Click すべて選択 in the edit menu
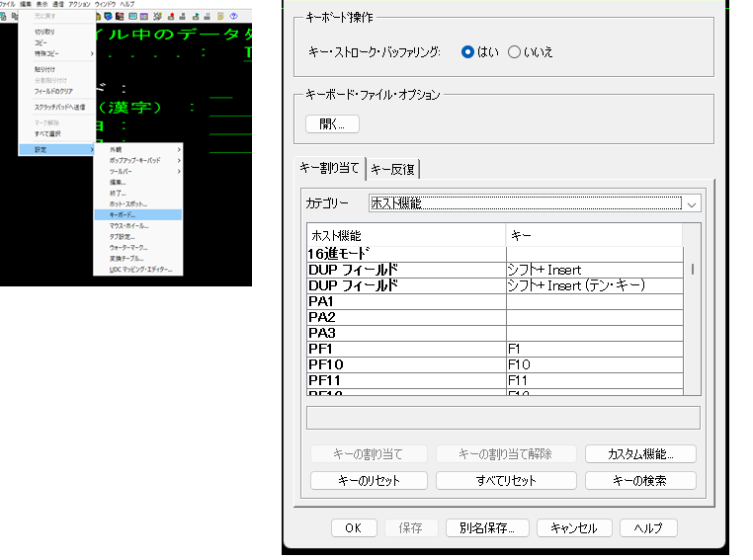Viewport: 753px width, 560px height. (x=49, y=133)
